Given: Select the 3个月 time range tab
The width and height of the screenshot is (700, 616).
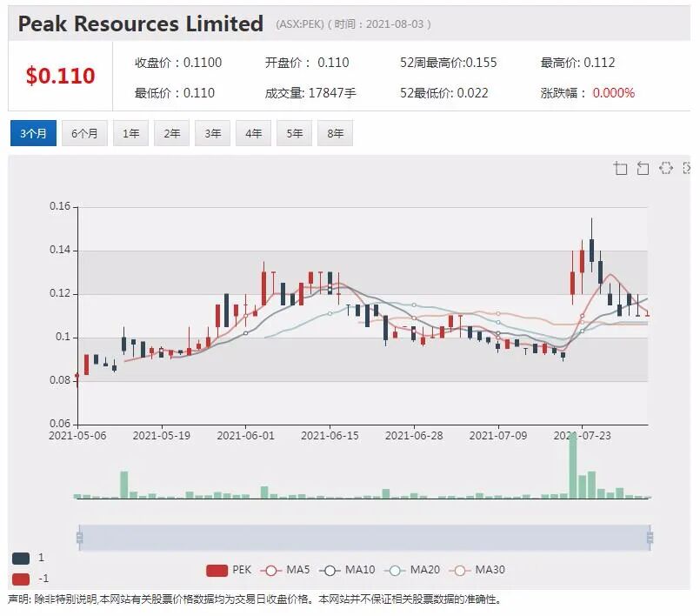Looking at the screenshot, I should (x=34, y=133).
